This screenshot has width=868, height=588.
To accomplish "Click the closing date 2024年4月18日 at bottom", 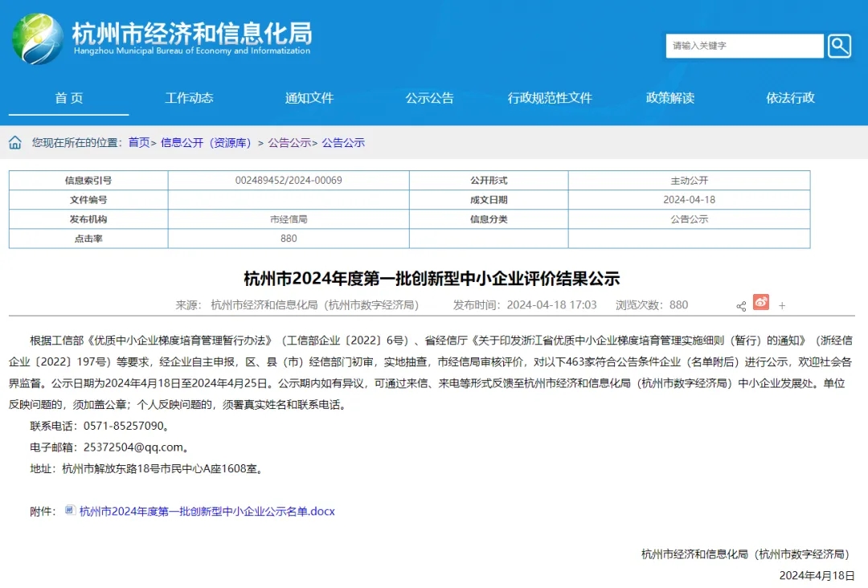I will click(817, 576).
